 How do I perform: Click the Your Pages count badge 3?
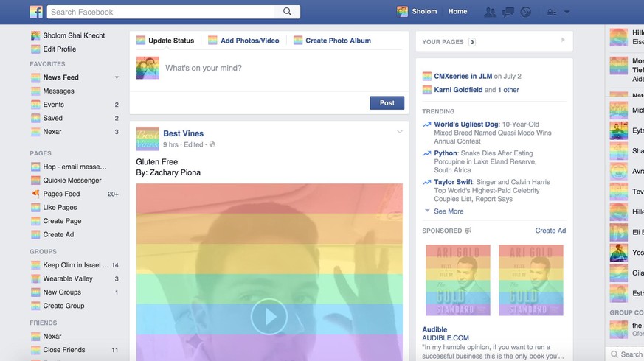(x=472, y=42)
